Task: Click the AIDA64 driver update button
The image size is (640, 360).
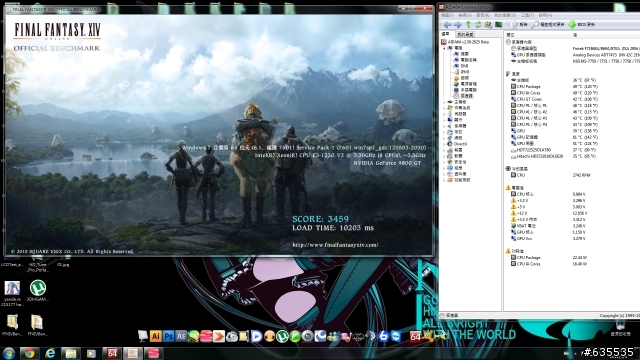Action: click(x=548, y=25)
